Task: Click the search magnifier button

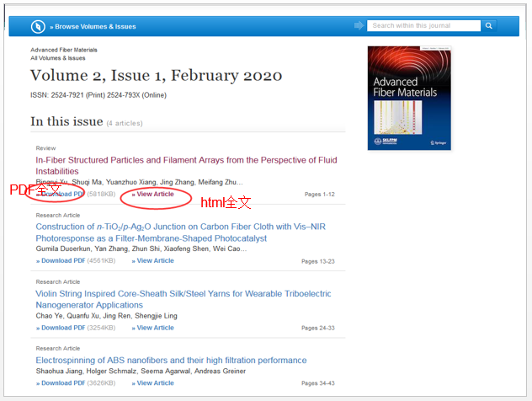Action: tap(488, 26)
